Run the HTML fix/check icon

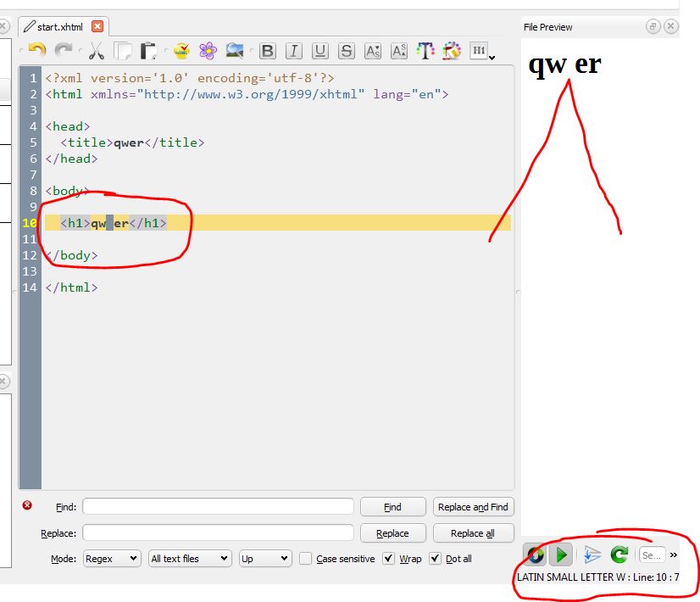(181, 51)
